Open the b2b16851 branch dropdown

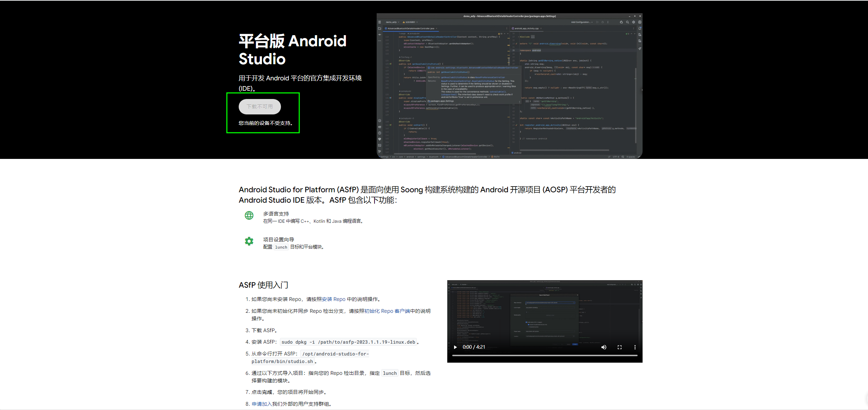click(x=410, y=22)
